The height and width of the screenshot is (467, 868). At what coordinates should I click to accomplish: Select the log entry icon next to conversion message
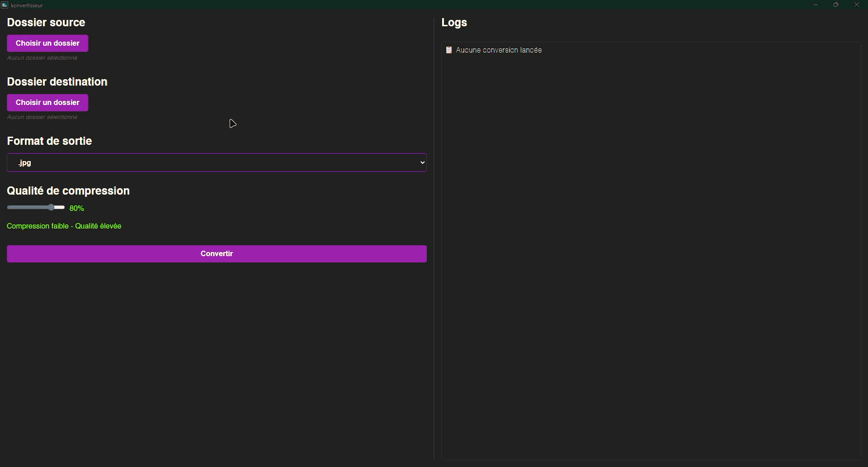click(449, 50)
